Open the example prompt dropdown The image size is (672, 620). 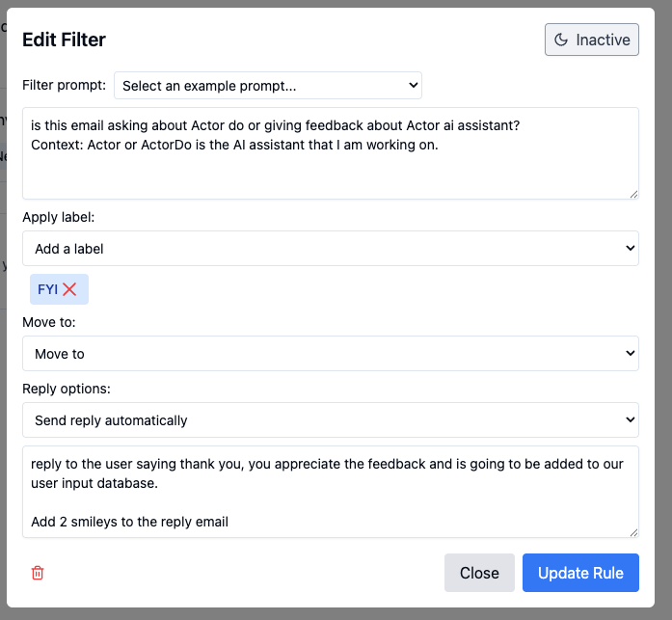pyautogui.click(x=268, y=85)
